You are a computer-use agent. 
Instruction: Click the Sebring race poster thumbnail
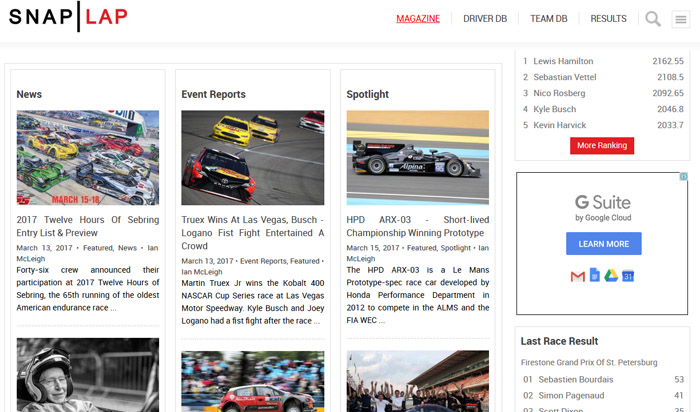click(88, 158)
